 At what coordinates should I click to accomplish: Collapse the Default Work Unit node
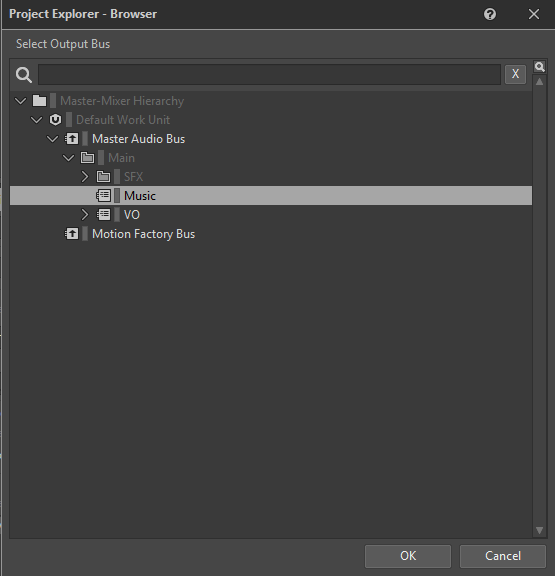click(x=36, y=120)
